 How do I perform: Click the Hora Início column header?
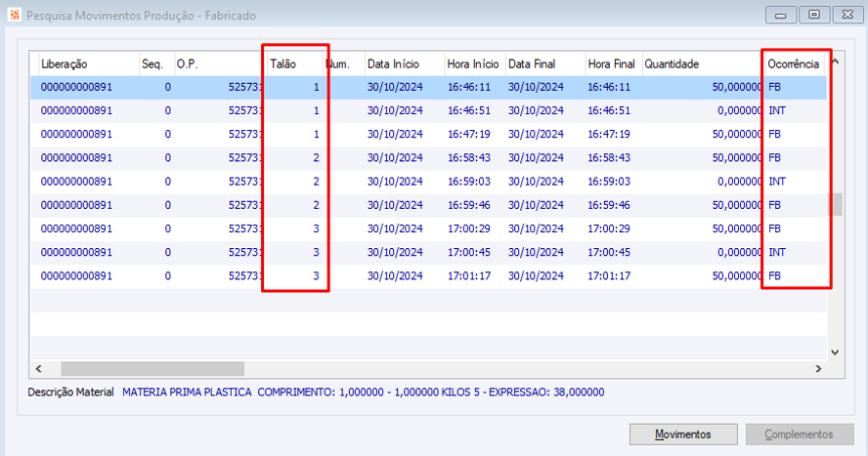click(x=475, y=64)
